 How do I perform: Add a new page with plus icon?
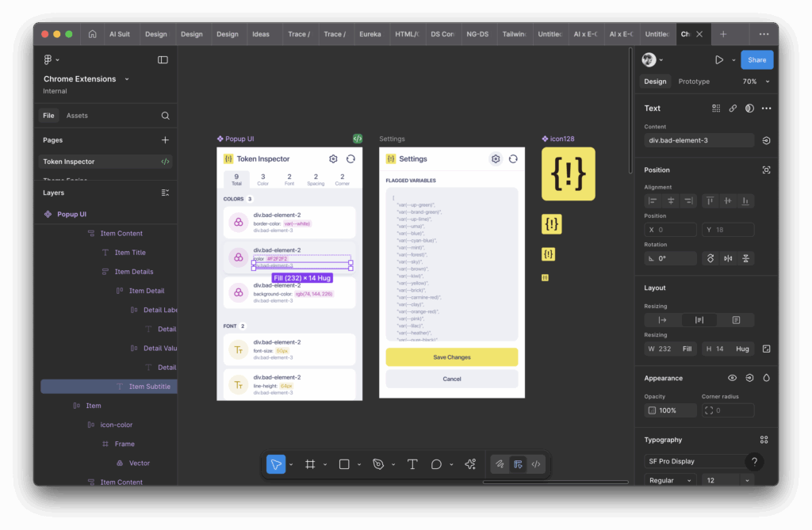point(165,140)
